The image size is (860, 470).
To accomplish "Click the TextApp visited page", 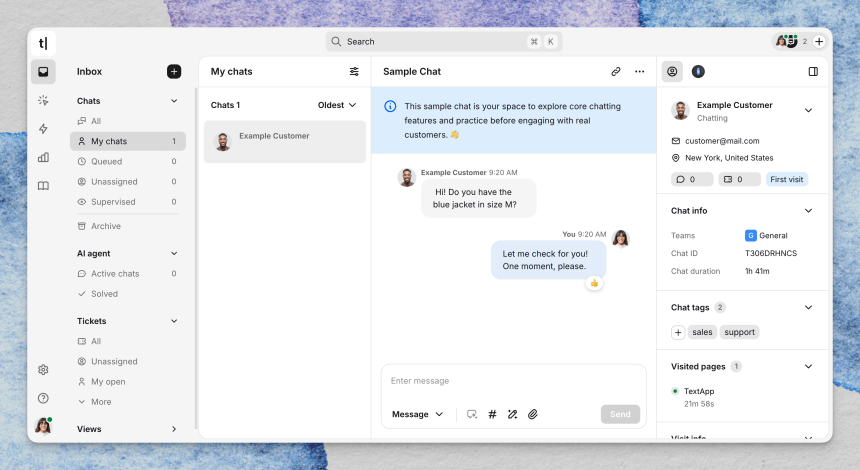I will [699, 391].
